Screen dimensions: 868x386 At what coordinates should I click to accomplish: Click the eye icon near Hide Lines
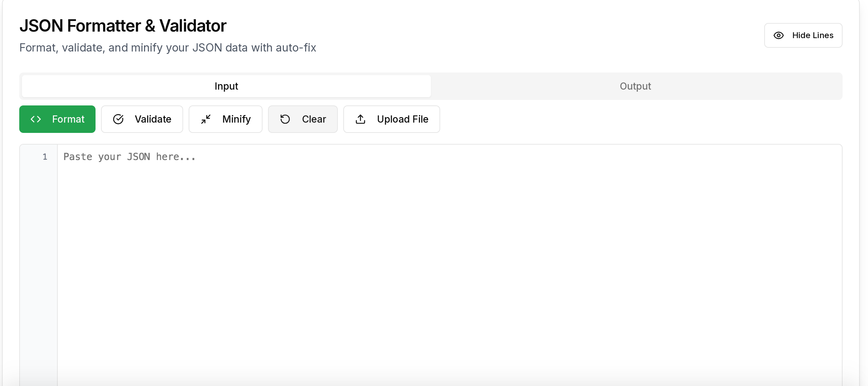779,35
